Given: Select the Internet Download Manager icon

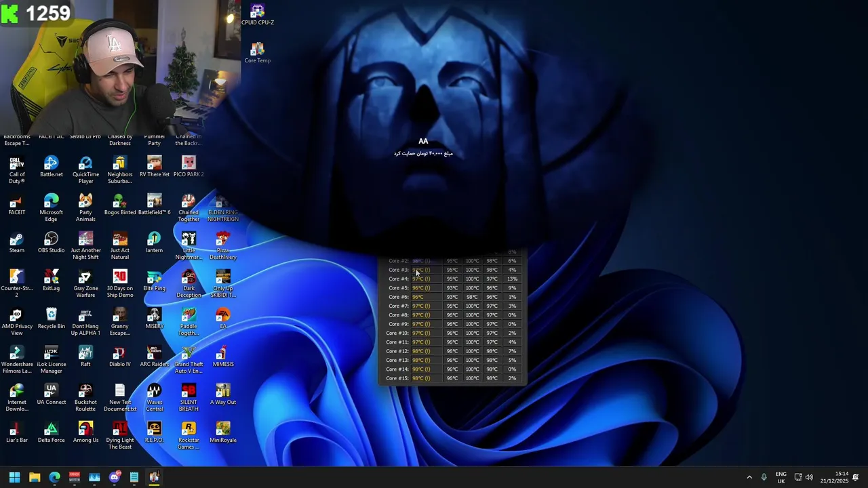Looking at the screenshot, I should [17, 398].
